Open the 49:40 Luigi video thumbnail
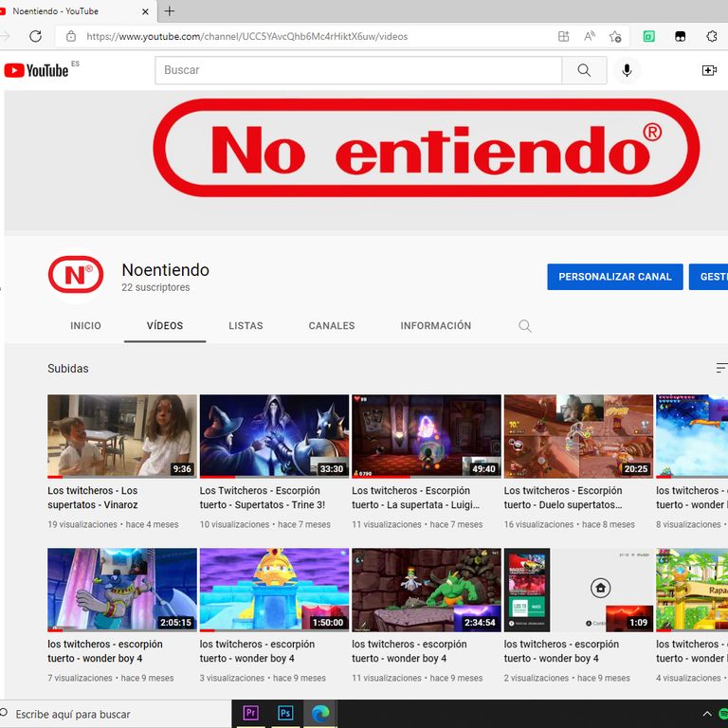Screen dimensions: 728x728 (x=427, y=436)
